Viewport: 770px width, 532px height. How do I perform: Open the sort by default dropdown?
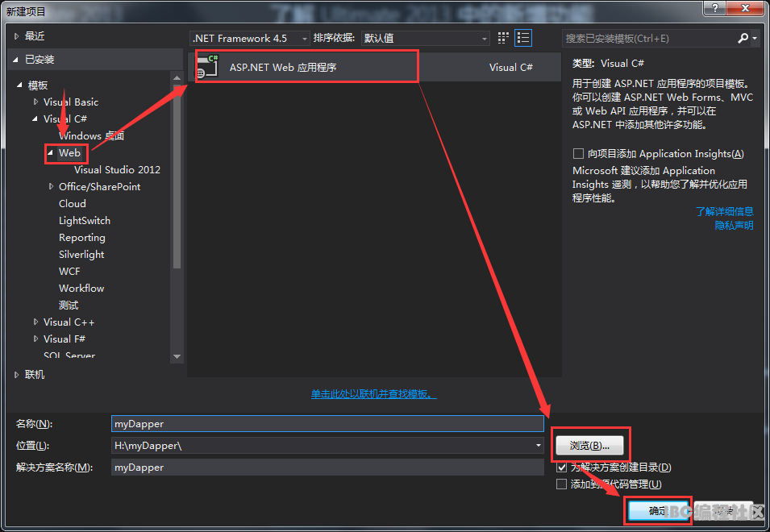pyautogui.click(x=425, y=38)
